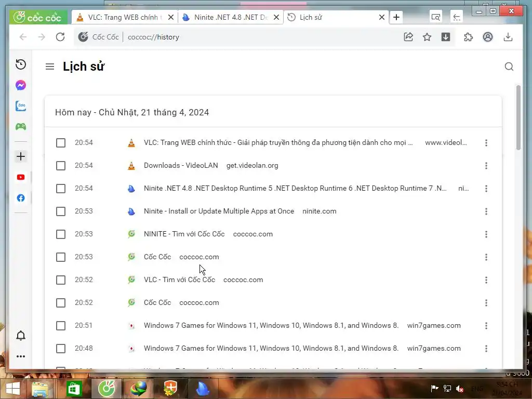Open actions menu for Downloads - VideoLAN
532x399 pixels.
pos(486,166)
